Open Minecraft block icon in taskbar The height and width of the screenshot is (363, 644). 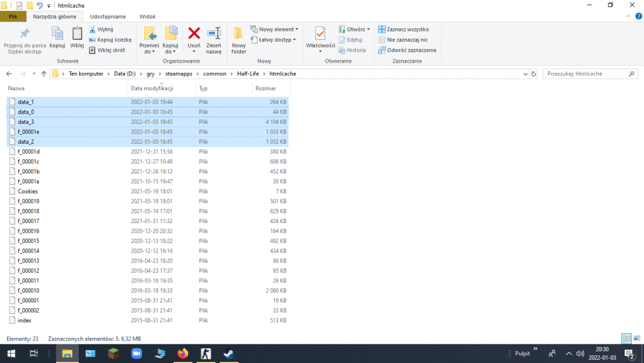coord(113,353)
